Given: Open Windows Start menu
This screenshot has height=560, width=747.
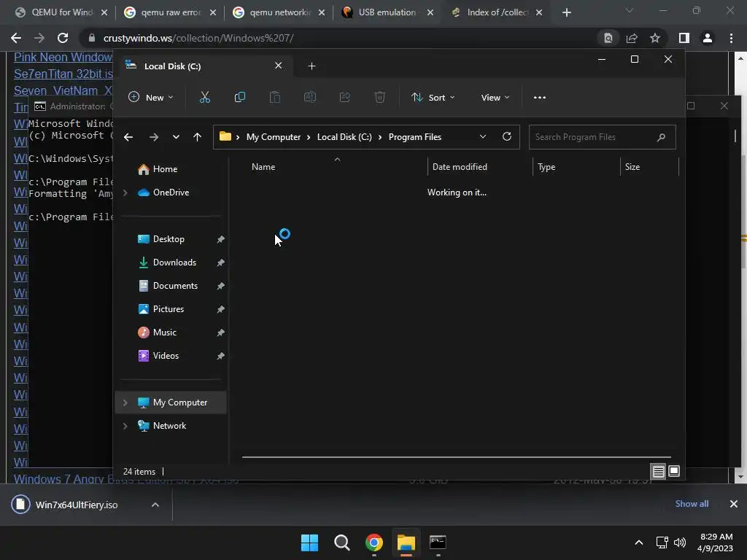Looking at the screenshot, I should (x=309, y=542).
